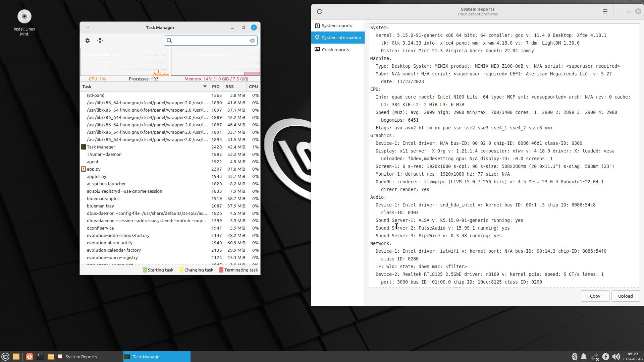
Task: Focus the Task Manager search field
Action: click(211, 41)
